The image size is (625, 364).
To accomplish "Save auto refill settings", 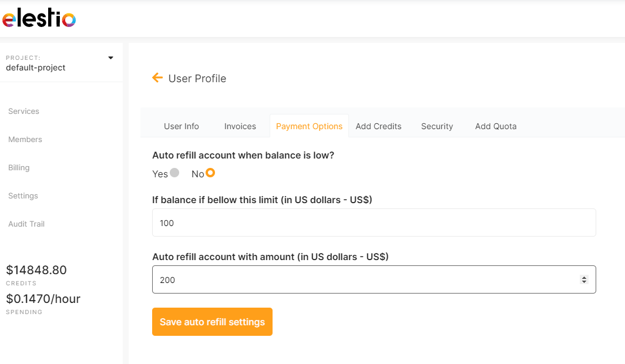I will pos(212,322).
